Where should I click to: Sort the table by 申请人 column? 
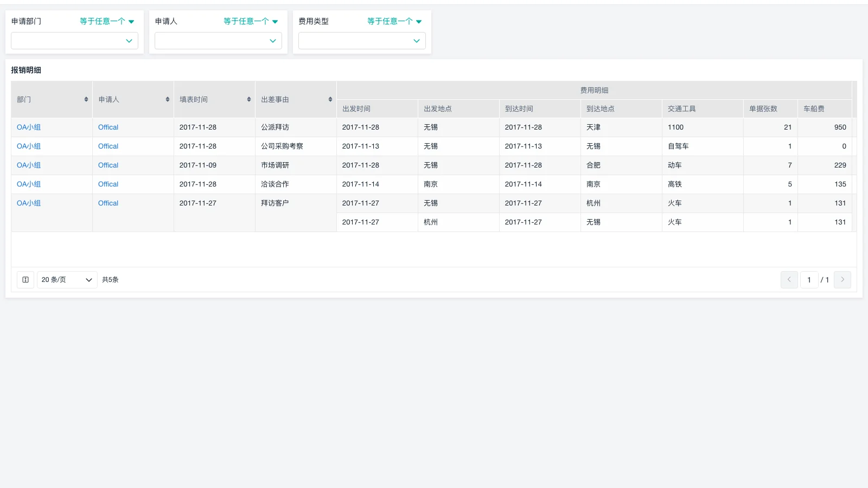pyautogui.click(x=167, y=99)
